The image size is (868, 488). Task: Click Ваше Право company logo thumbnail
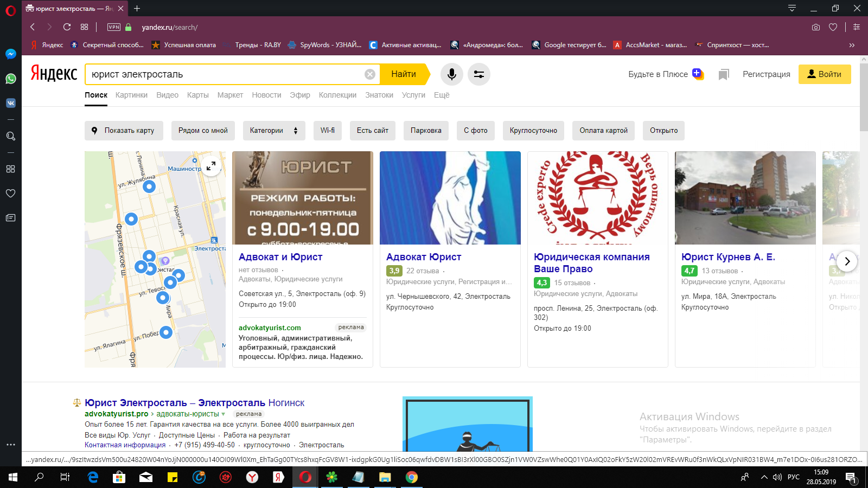point(598,198)
